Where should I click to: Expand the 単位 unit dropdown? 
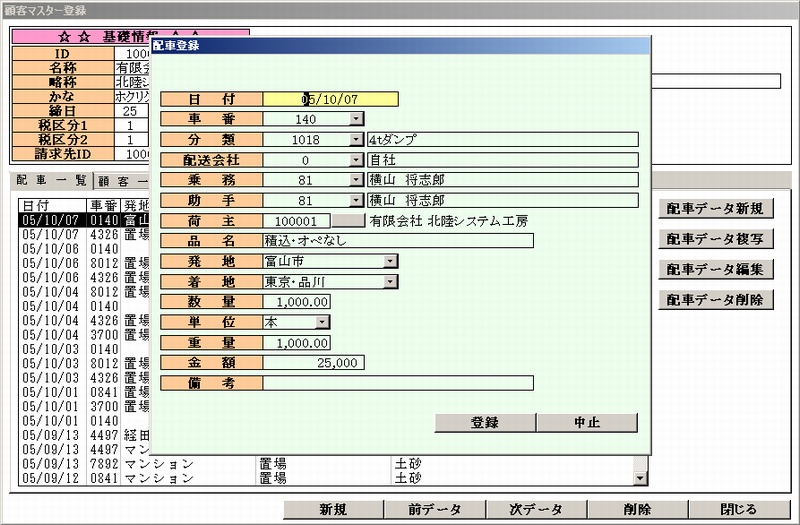tap(322, 322)
